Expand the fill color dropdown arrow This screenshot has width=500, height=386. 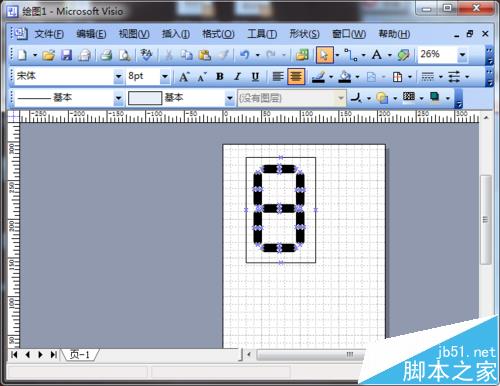tap(357, 77)
